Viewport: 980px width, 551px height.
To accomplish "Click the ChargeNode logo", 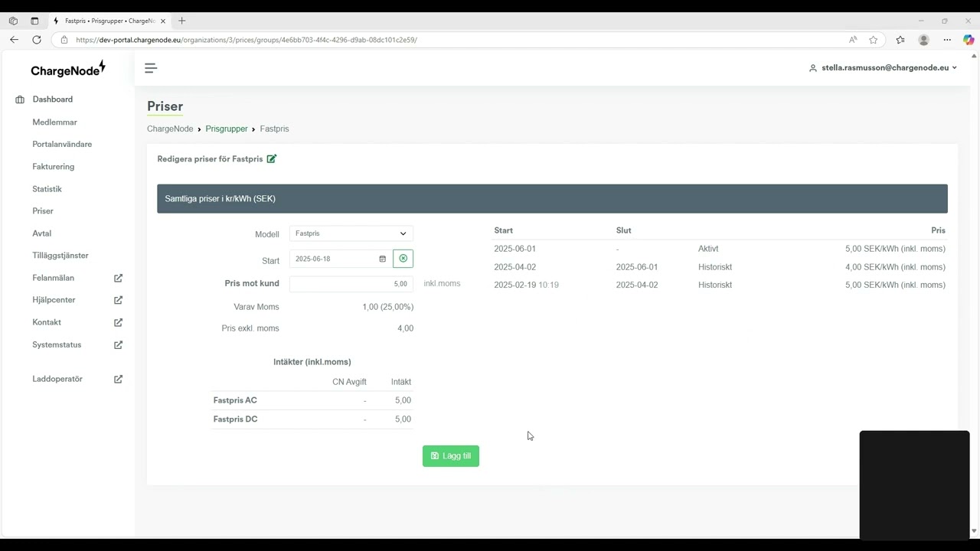I will 68,70.
